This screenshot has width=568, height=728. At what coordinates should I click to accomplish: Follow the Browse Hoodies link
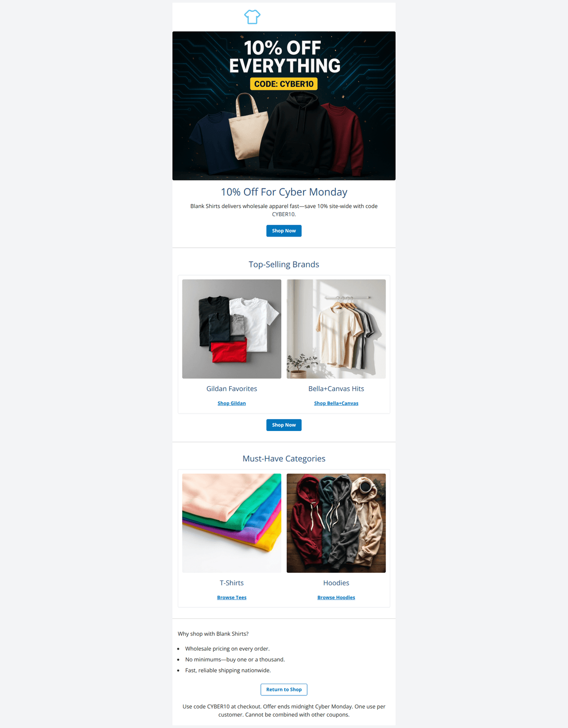[x=336, y=598]
